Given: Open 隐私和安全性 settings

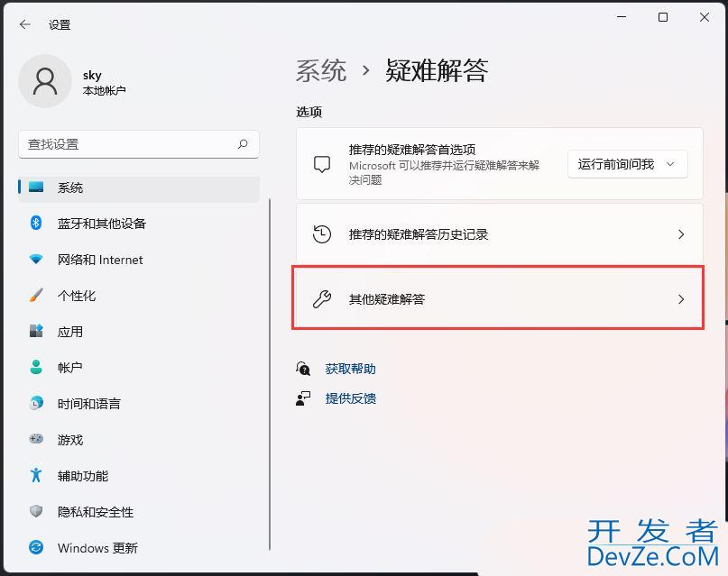Looking at the screenshot, I should tap(138, 511).
